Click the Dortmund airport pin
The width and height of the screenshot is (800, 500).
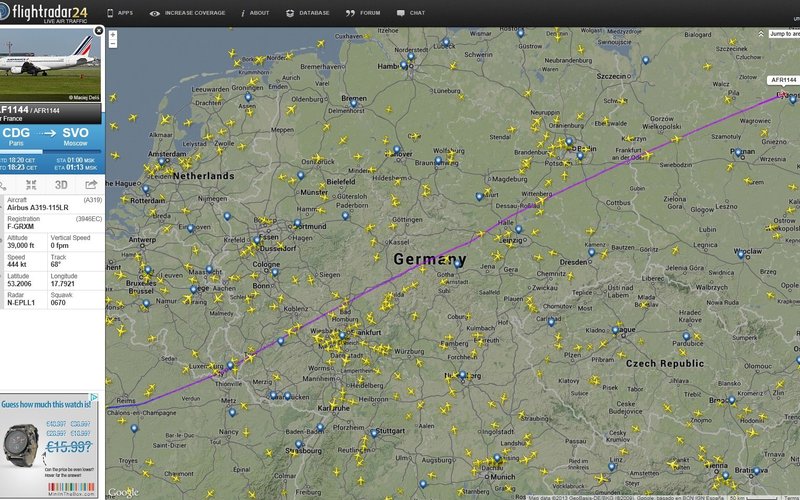[x=297, y=223]
